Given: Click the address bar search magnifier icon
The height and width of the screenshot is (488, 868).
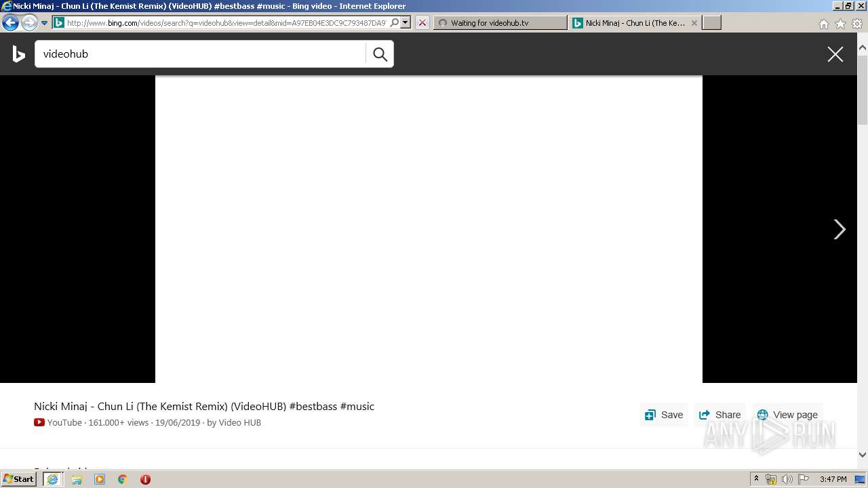Looking at the screenshot, I should tap(395, 22).
